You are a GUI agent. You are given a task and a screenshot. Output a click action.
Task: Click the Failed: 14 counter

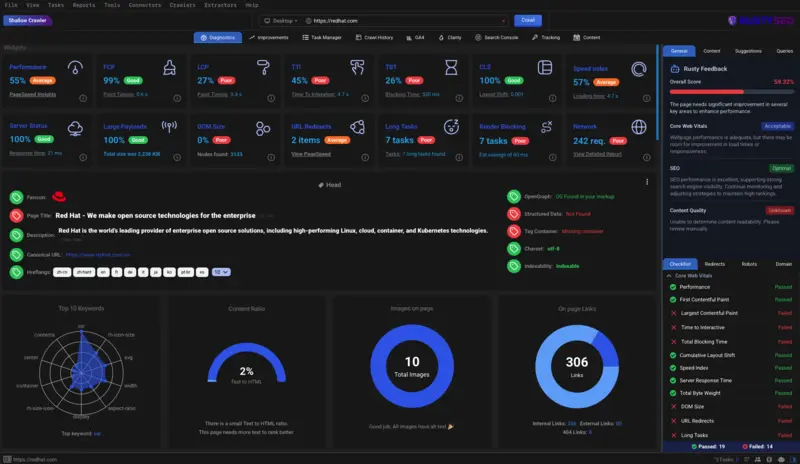click(x=757, y=447)
